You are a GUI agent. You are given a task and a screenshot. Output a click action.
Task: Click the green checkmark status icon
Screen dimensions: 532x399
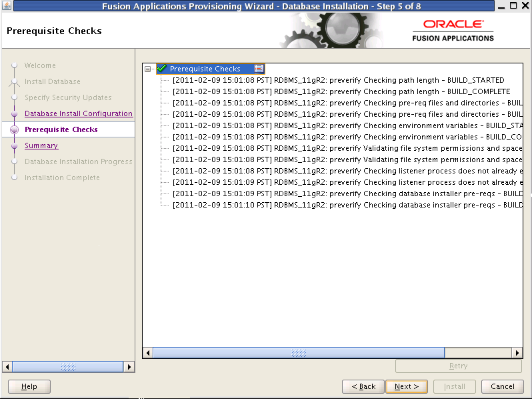[x=162, y=69]
